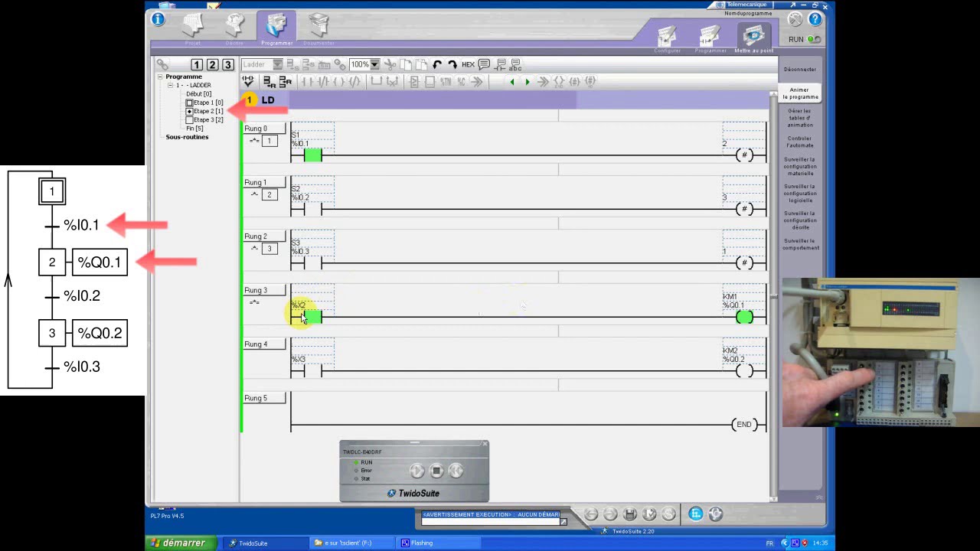
Task: Toggle HEX display mode
Action: point(468,65)
